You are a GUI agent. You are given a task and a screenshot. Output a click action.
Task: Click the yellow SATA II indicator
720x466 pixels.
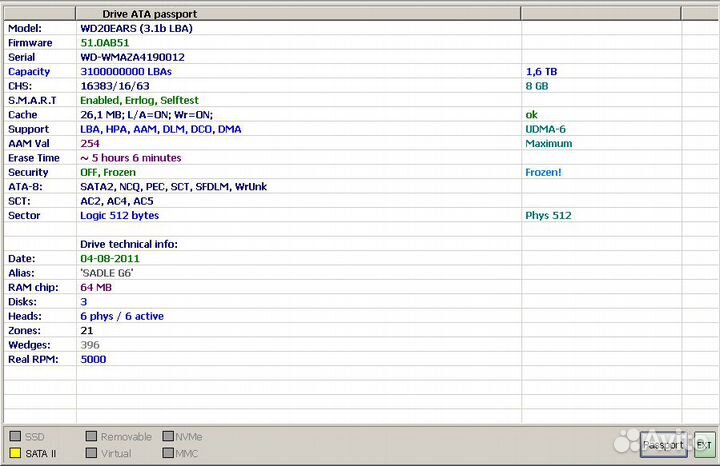pos(15,453)
